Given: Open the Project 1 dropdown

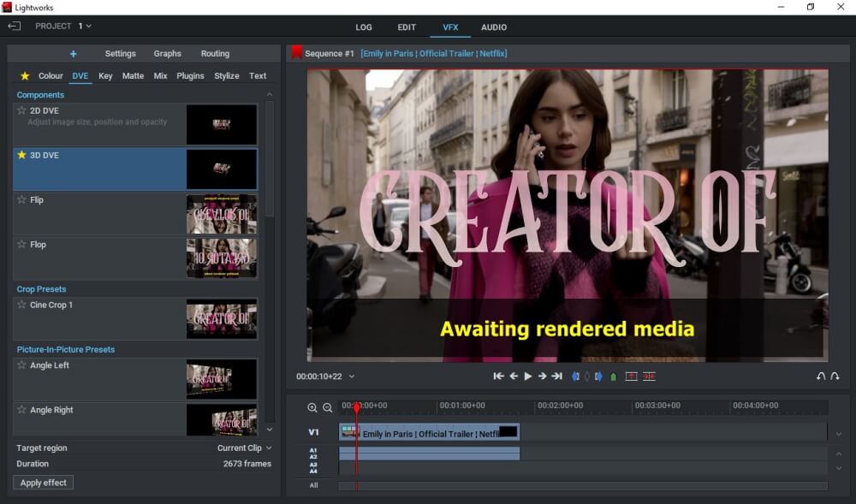Looking at the screenshot, I should 85,26.
